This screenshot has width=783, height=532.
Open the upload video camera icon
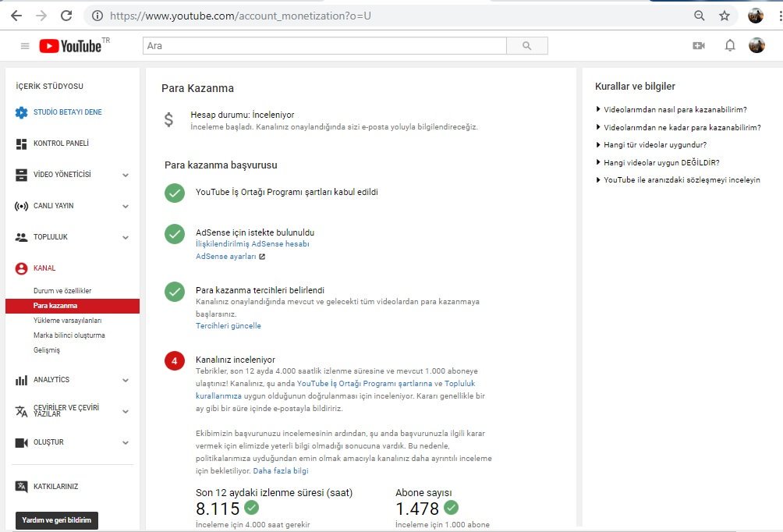pyautogui.click(x=699, y=45)
